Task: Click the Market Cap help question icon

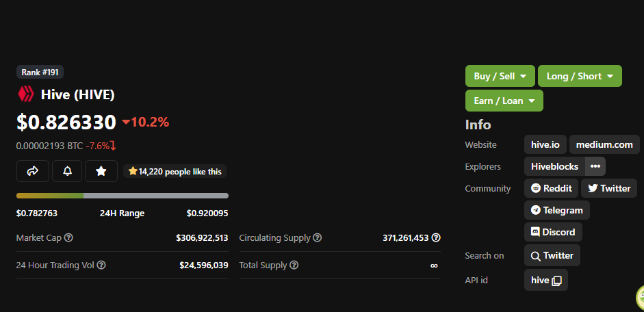Action: tap(68, 237)
